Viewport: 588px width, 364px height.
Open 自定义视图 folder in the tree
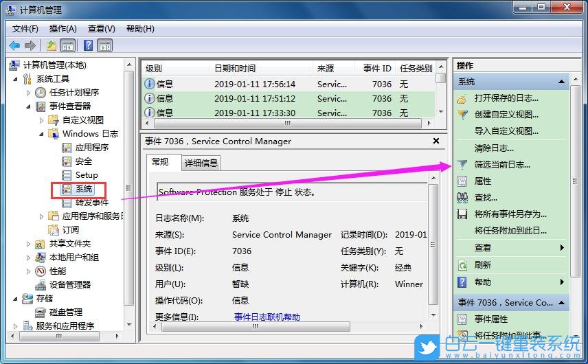[x=83, y=120]
